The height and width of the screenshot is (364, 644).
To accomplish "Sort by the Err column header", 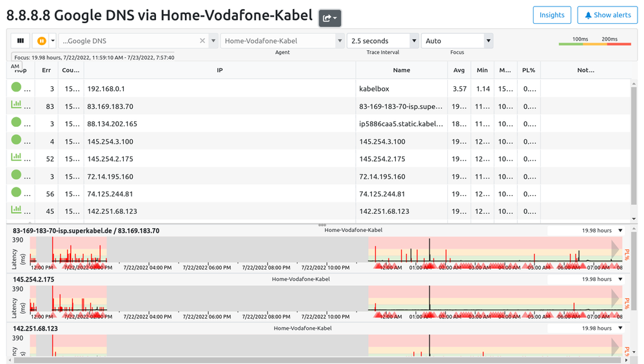I will (x=46, y=70).
